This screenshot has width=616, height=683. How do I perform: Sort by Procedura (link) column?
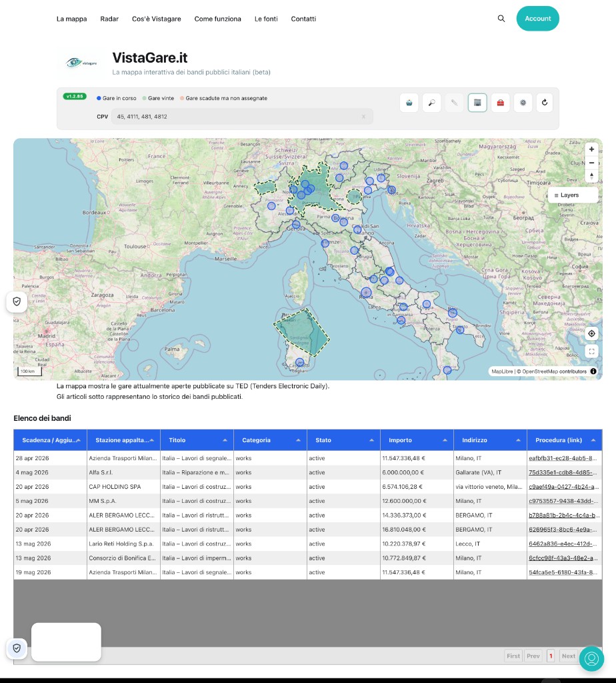click(565, 440)
